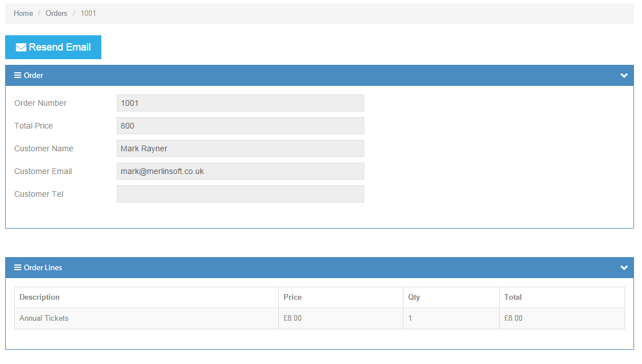Click the Customer Email field

tap(240, 171)
